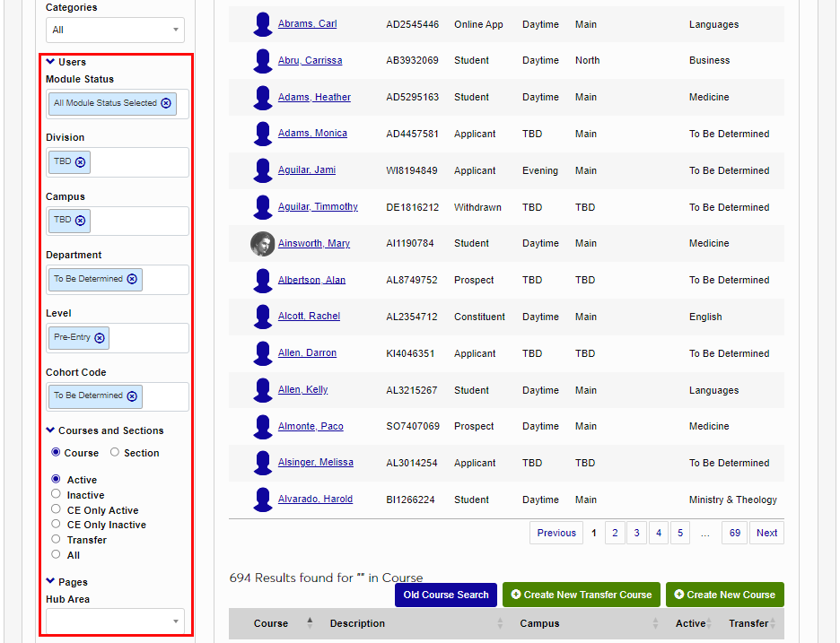Click the avatar icon beside Alvarado, Harold
The height and width of the screenshot is (643, 840).
tap(262, 500)
